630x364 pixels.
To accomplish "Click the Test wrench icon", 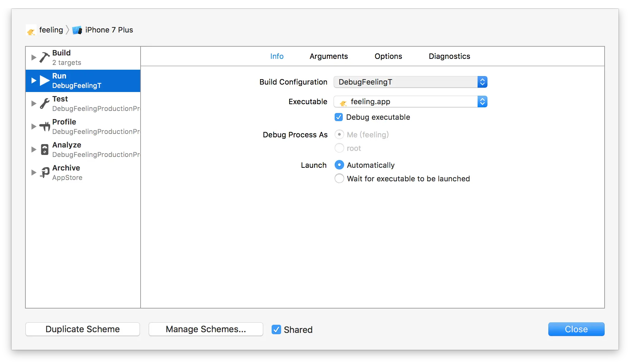I will [x=44, y=104].
